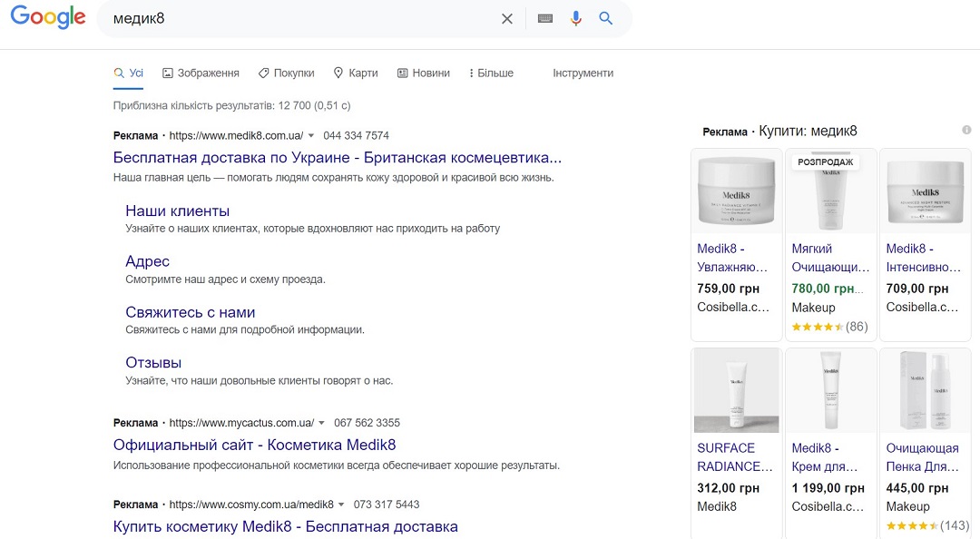Open Інструменти search tools
Image resolution: width=980 pixels, height=539 pixels.
click(583, 73)
